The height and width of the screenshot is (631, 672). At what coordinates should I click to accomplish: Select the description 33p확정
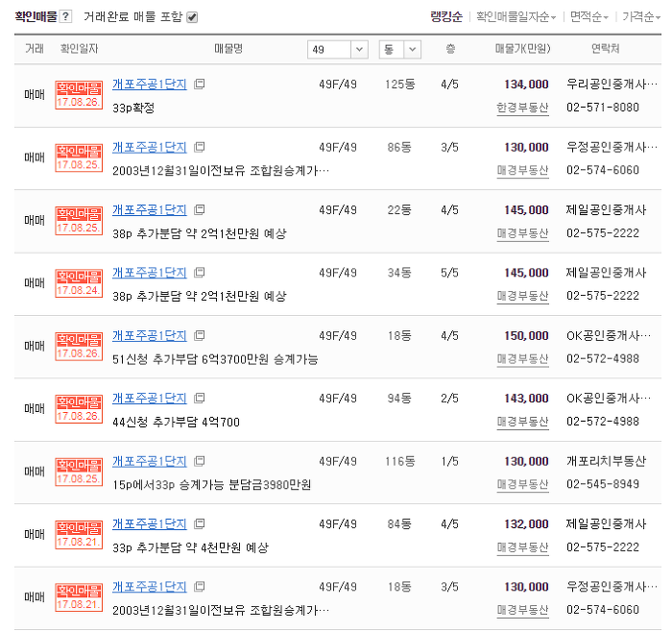coord(133,108)
